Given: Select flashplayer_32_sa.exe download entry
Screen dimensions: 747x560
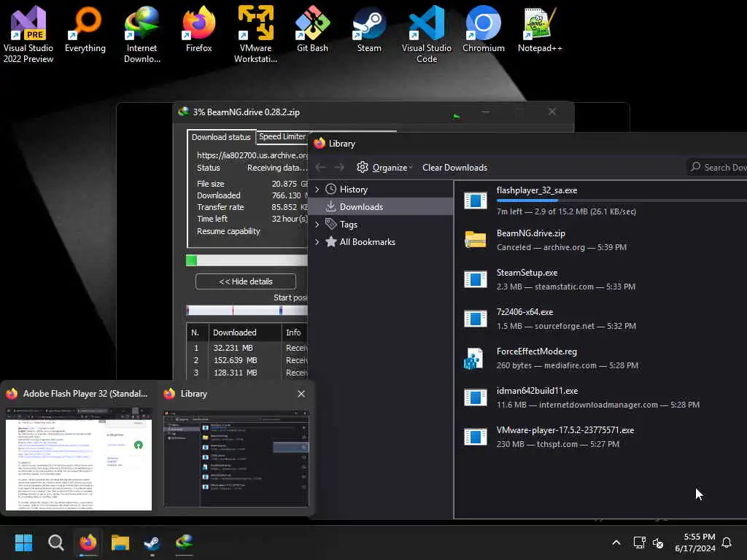Looking at the screenshot, I should click(601, 201).
